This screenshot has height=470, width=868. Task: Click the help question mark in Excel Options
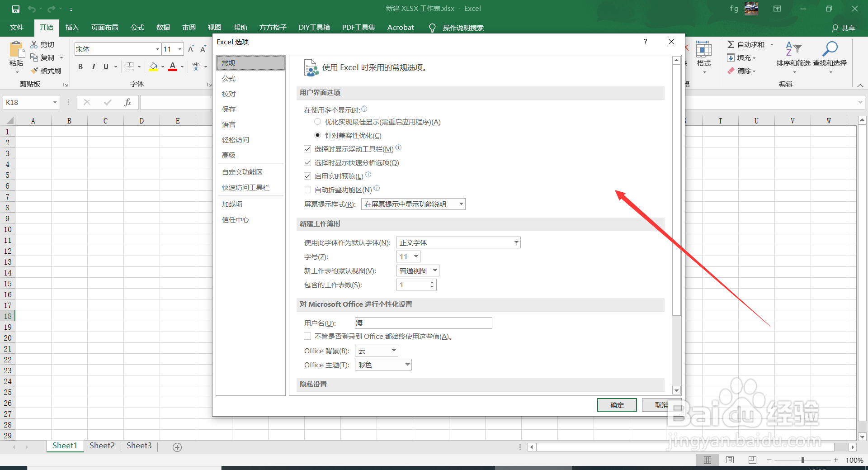(x=646, y=42)
